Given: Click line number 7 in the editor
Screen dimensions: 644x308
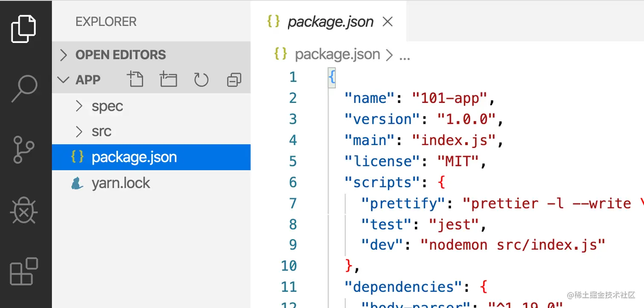Looking at the screenshot, I should pyautogui.click(x=293, y=203).
